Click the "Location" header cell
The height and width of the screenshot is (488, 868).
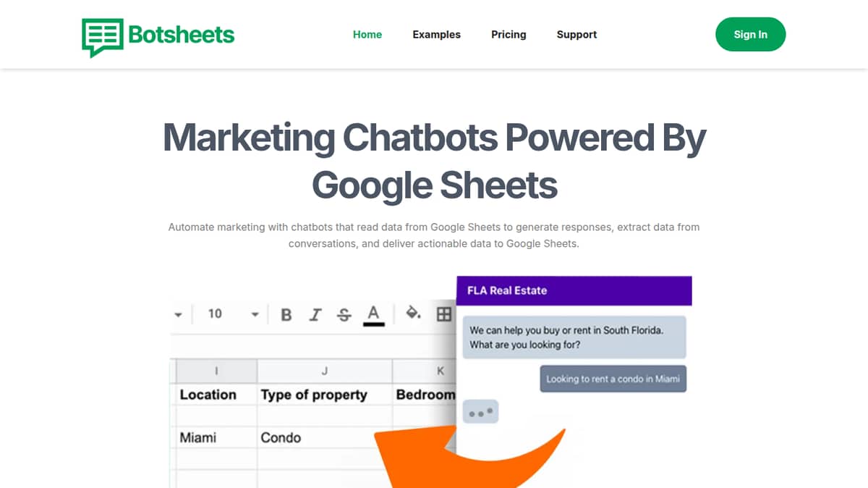(216, 395)
